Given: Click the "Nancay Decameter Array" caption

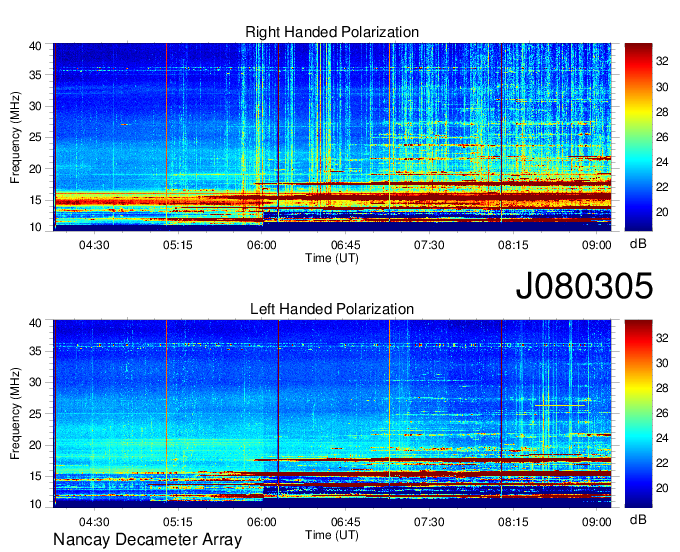Looking at the screenshot, I should [x=147, y=539].
